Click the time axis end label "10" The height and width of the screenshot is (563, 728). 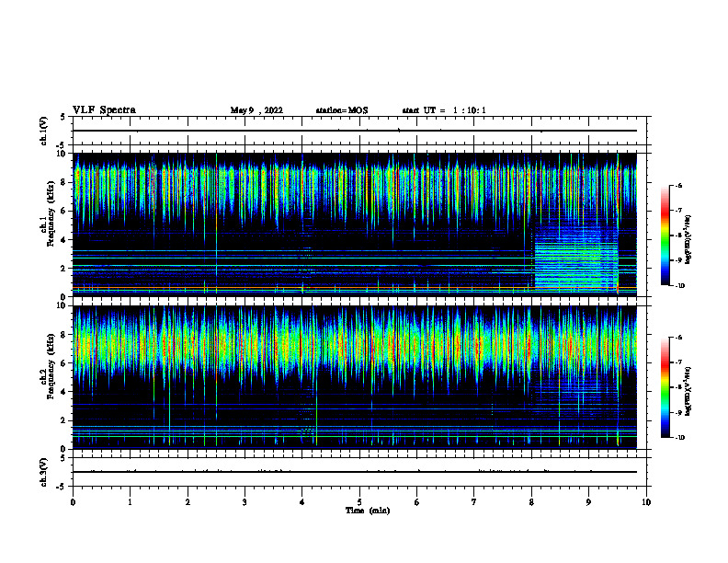(646, 502)
